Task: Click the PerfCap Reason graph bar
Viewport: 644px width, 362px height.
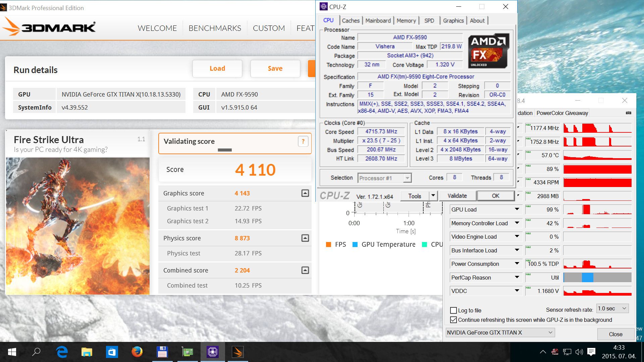Action: (597, 278)
